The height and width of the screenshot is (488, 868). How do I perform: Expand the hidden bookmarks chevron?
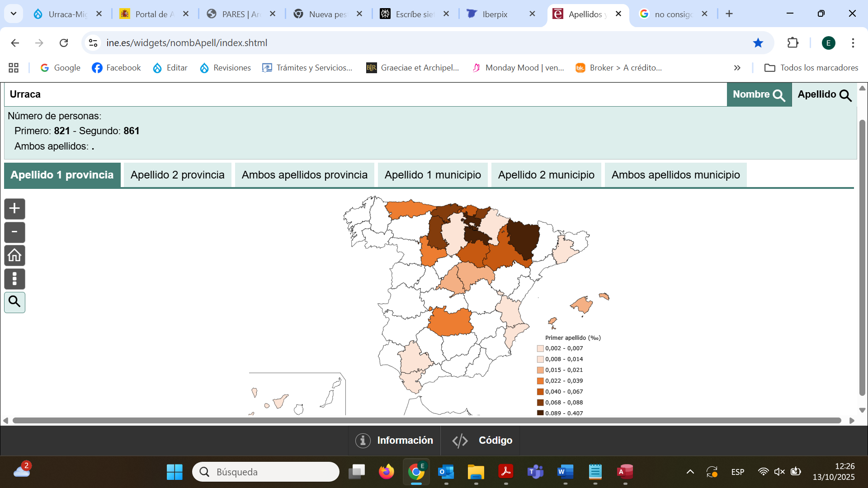point(737,68)
